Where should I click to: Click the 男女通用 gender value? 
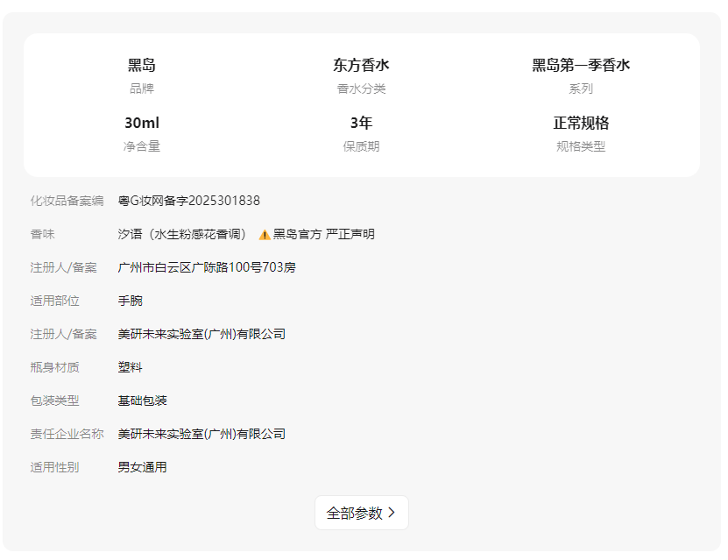pyautogui.click(x=143, y=467)
